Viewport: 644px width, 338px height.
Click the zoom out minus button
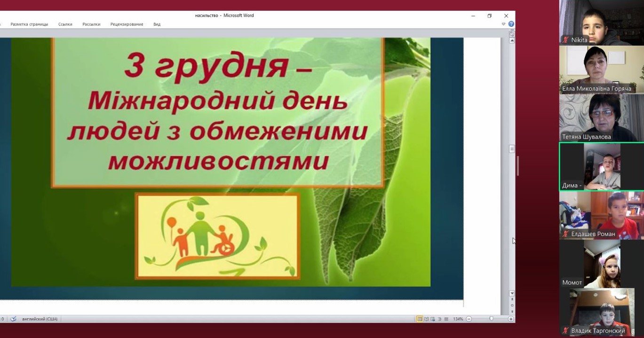(x=469, y=319)
